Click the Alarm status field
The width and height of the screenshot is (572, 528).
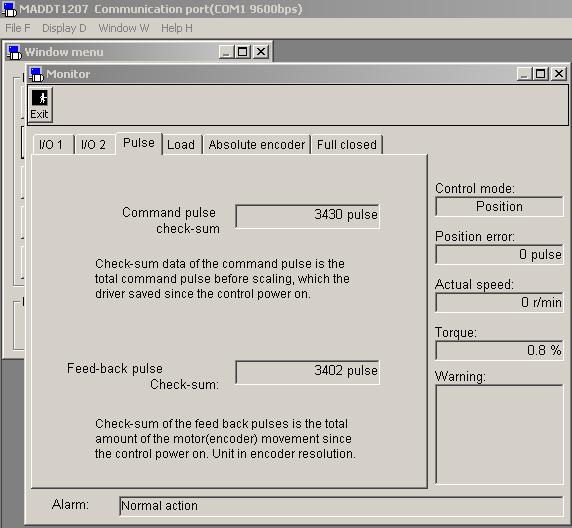tap(341, 506)
